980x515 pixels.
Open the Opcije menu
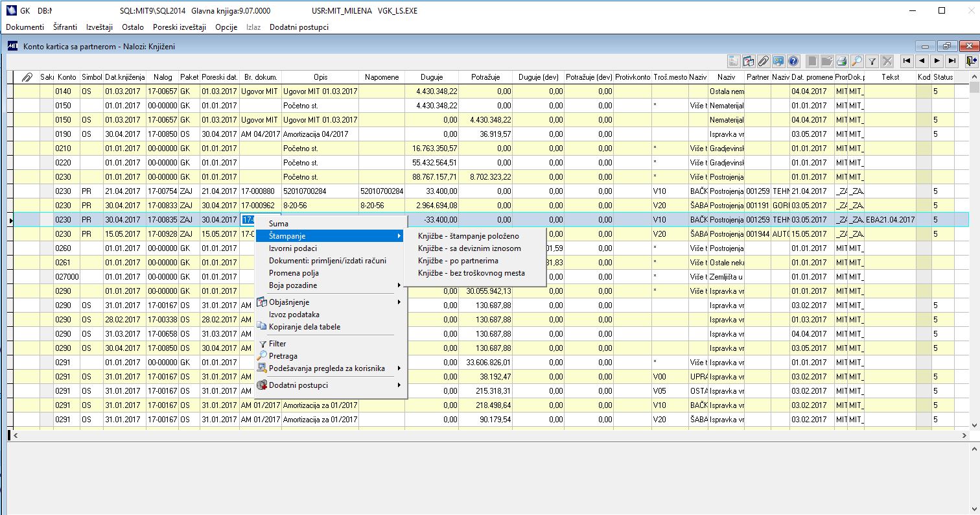pos(226,27)
